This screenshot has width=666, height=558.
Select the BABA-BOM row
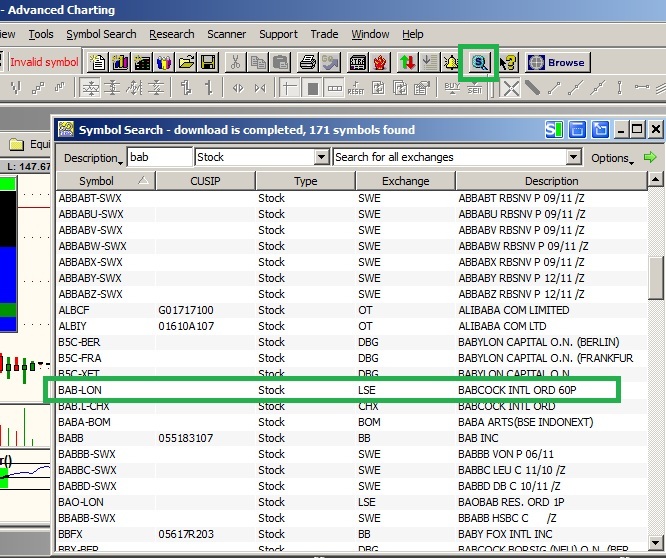[x=352, y=422]
